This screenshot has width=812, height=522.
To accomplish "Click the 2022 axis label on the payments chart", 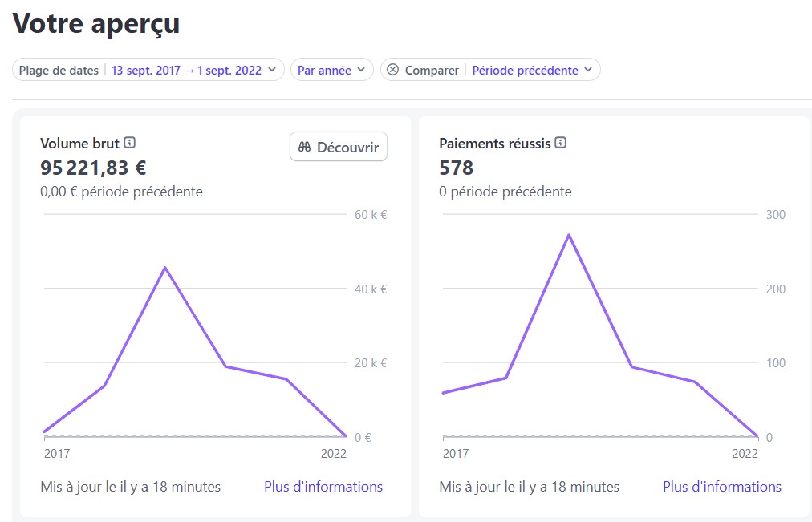I will tap(746, 453).
